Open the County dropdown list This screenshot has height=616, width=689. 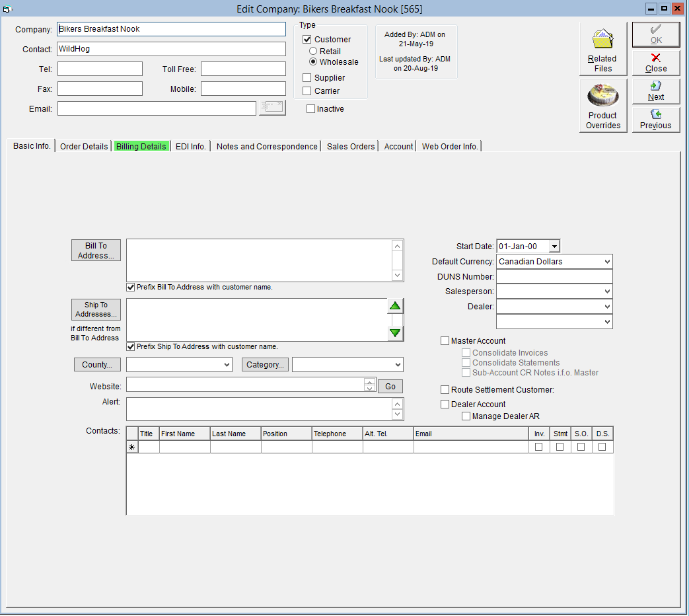point(227,364)
